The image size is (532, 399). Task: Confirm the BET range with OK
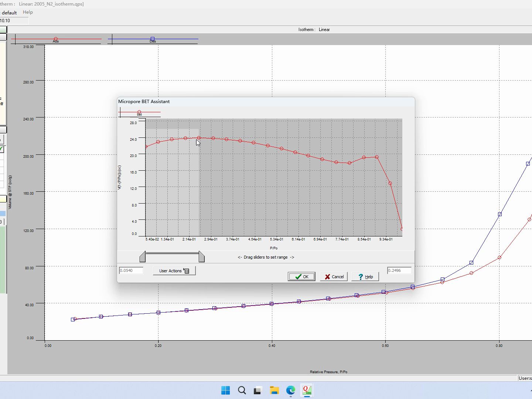click(301, 276)
